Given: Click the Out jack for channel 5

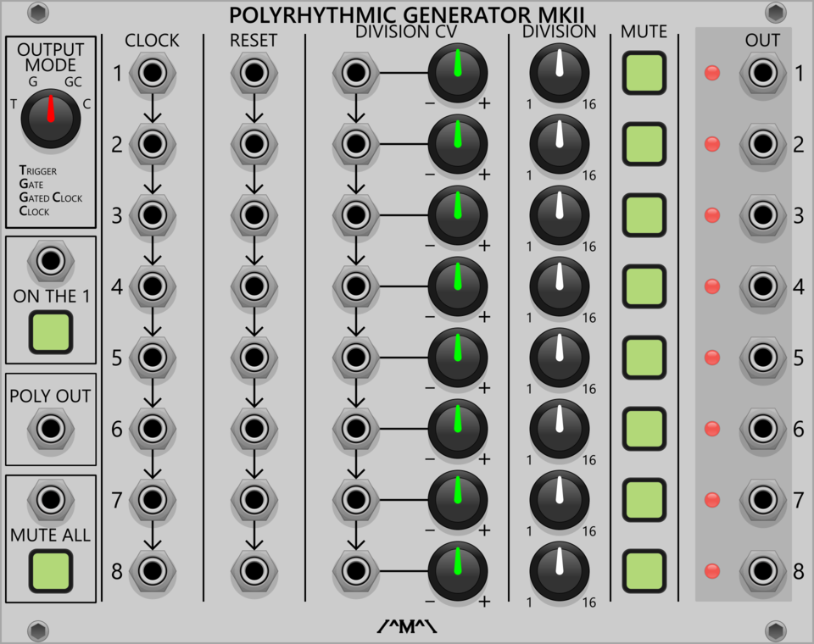Looking at the screenshot, I should coord(763,358).
